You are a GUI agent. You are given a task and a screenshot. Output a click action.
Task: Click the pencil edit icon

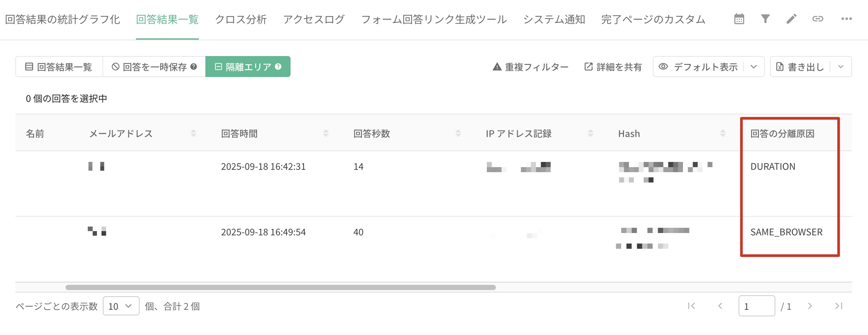click(791, 19)
